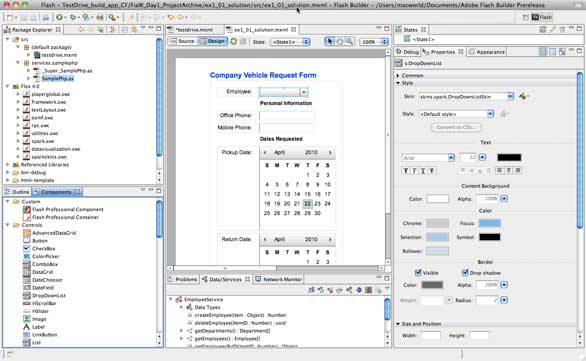Screen dimensions: 586x361
Task: Toggle the border Visible checkbox
Action: 419,272
